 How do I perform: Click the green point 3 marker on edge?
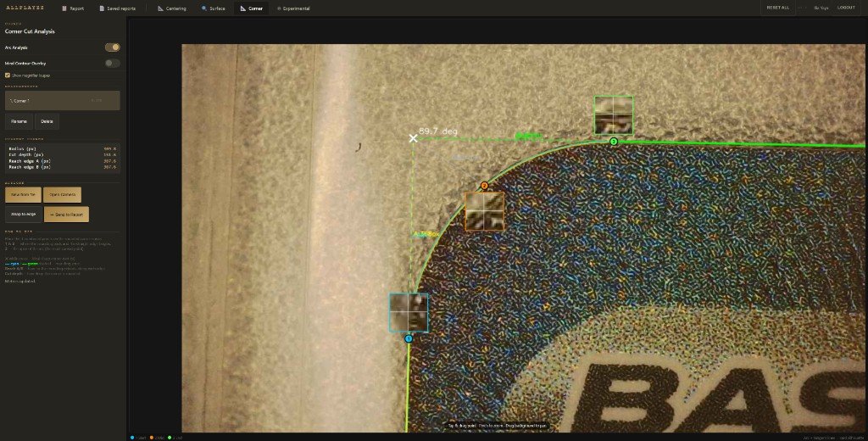(614, 141)
